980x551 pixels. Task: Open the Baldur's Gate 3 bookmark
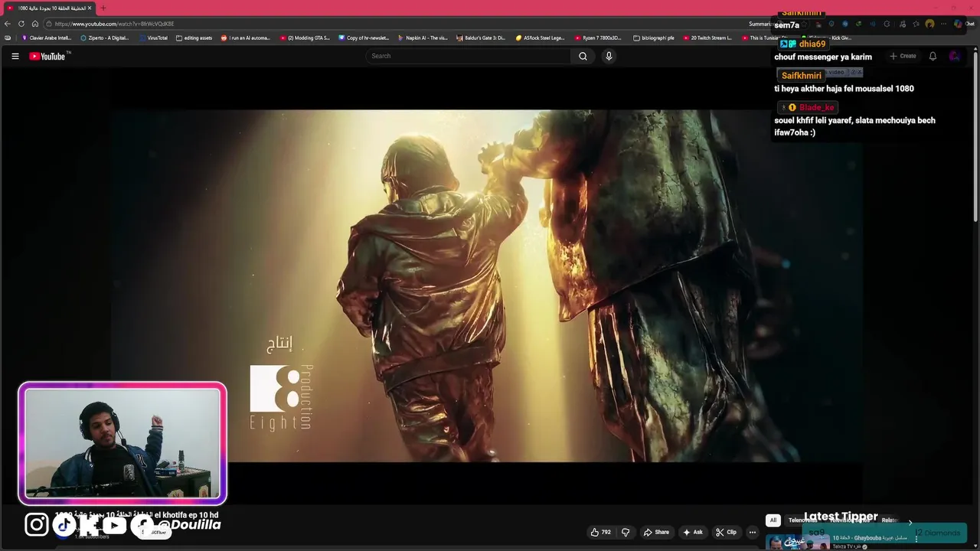pyautogui.click(x=481, y=37)
